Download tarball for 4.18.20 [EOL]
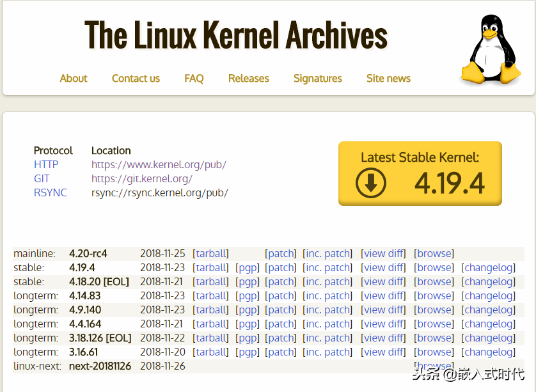 click(x=210, y=281)
